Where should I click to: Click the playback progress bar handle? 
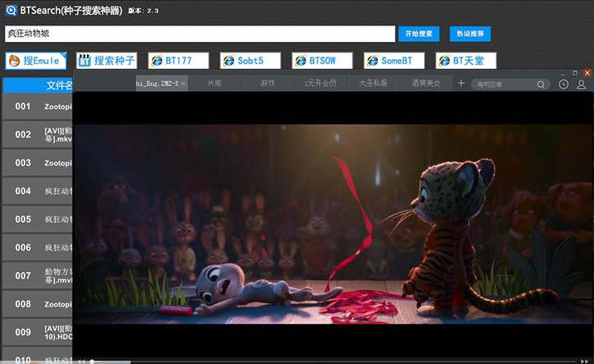92,361
